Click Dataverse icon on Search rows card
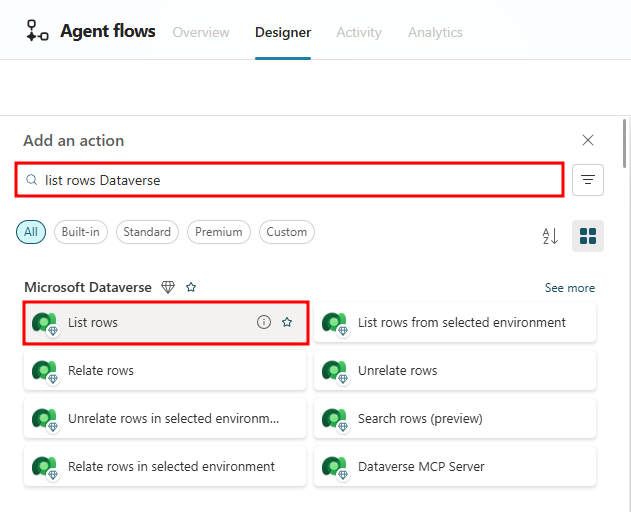 tap(335, 419)
